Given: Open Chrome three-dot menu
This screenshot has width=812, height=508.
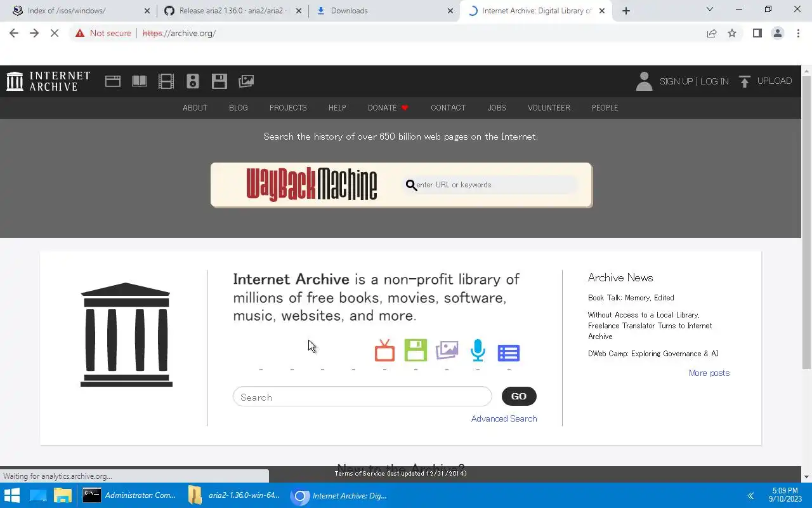Looking at the screenshot, I should pyautogui.click(x=798, y=33).
